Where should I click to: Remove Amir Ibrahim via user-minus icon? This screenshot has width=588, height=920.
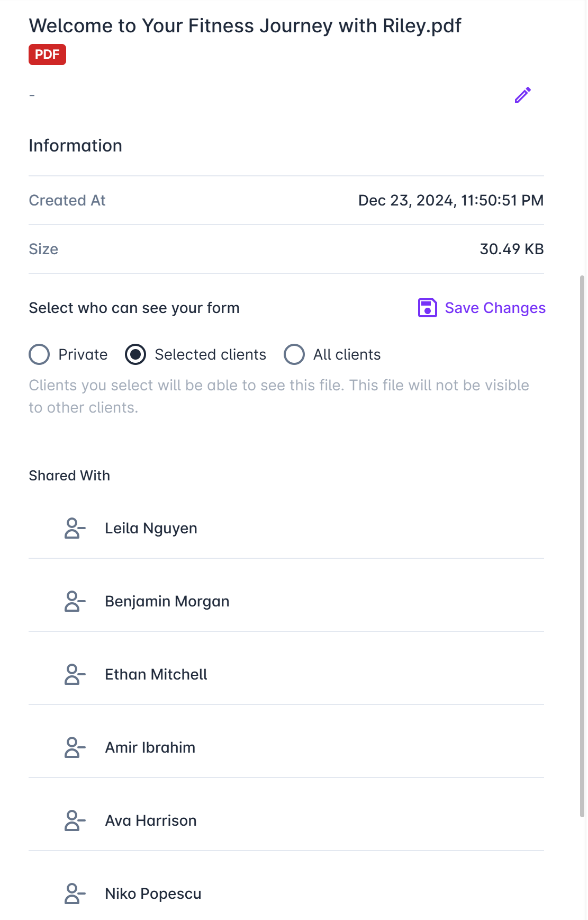coord(75,747)
